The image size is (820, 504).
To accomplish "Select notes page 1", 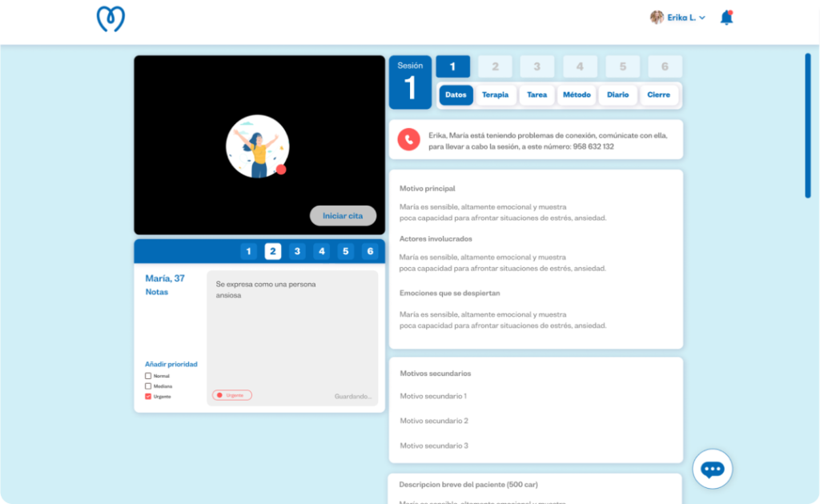I will [249, 251].
